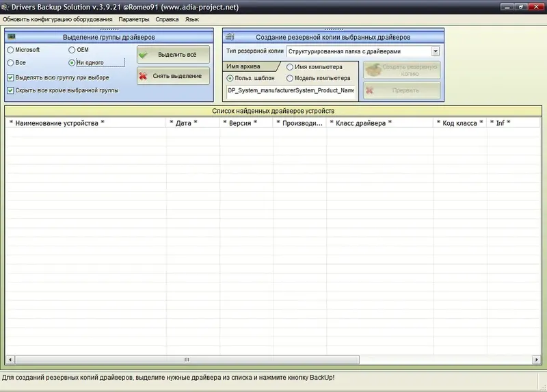The width and height of the screenshot is (547, 392).
Task: Click the status bar BackUp hint text
Action: pos(168,378)
